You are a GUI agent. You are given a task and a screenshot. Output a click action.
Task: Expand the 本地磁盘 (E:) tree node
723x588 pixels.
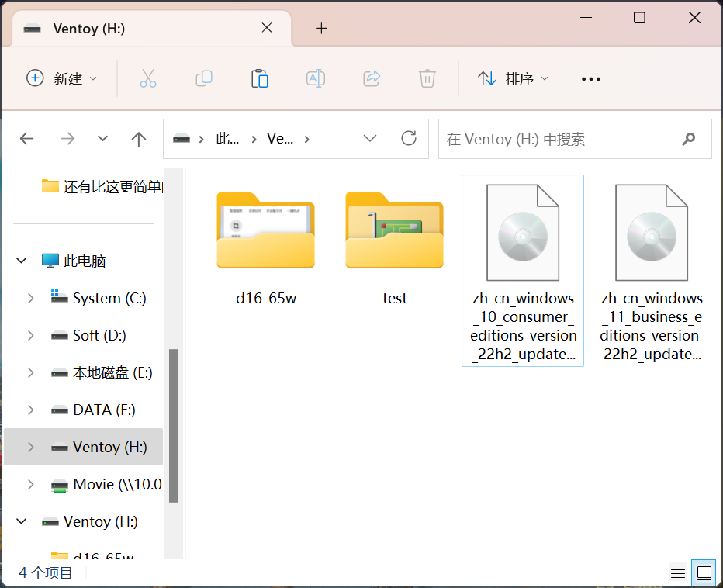[x=30, y=372]
